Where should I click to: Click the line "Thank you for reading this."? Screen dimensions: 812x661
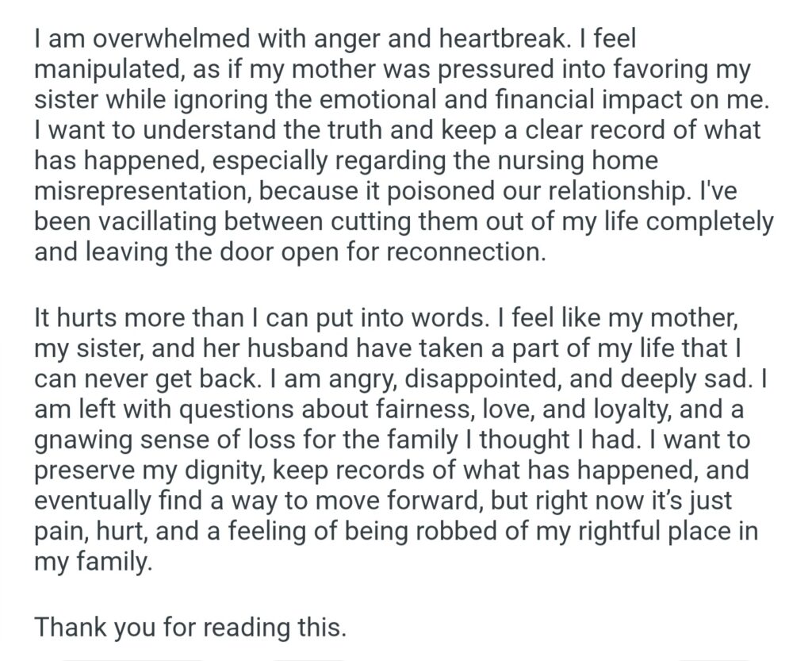tap(190, 627)
